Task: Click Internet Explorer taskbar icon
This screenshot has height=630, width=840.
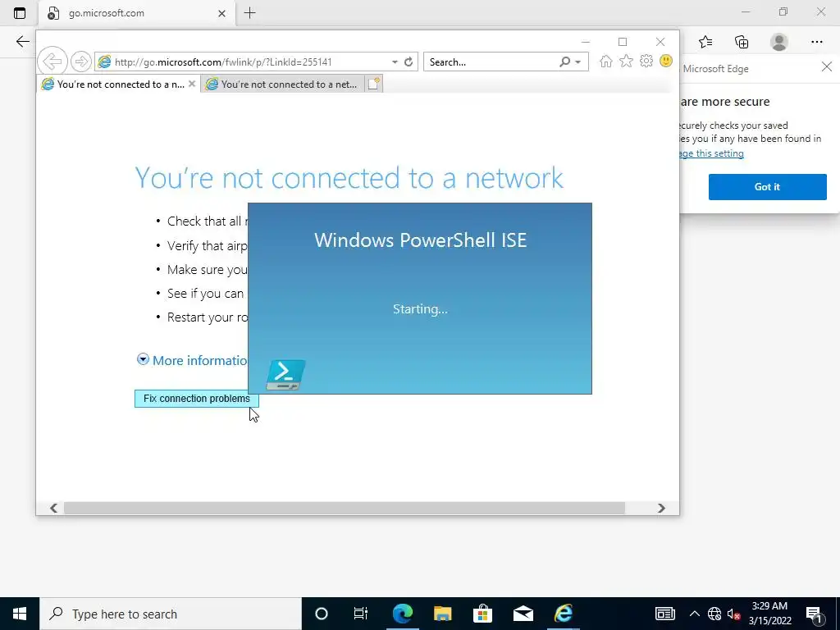Action: click(563, 614)
